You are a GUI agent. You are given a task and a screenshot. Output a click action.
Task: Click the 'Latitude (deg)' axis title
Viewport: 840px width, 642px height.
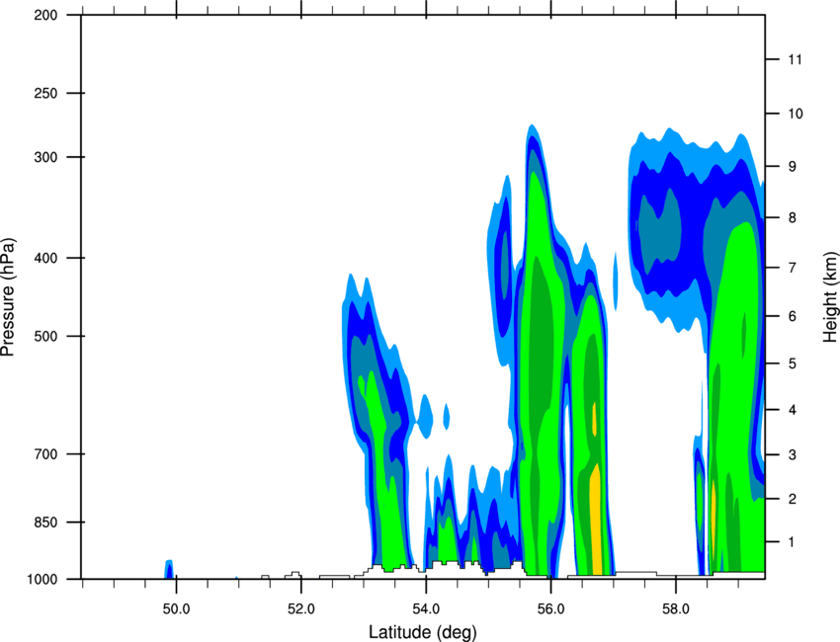(423, 632)
